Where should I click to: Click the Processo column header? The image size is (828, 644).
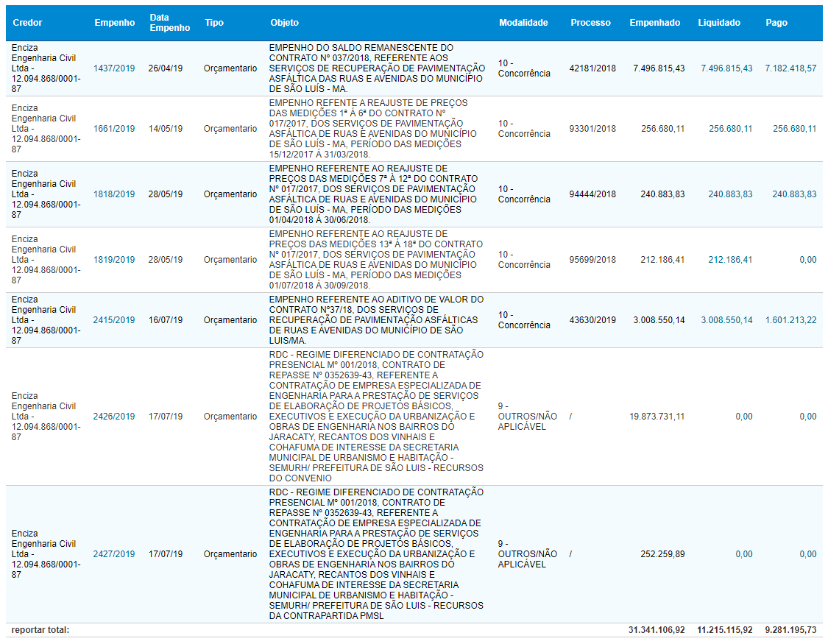pos(590,23)
